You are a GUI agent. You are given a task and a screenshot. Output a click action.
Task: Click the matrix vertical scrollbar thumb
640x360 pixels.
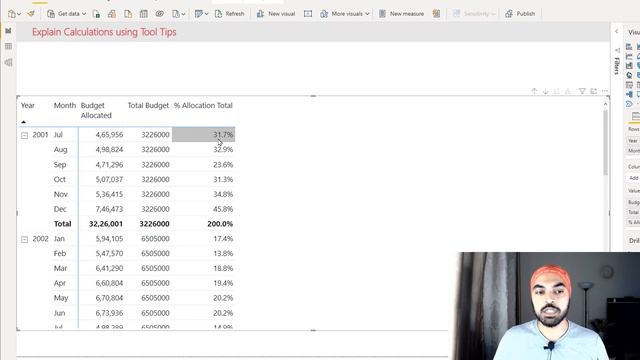pos(605,142)
